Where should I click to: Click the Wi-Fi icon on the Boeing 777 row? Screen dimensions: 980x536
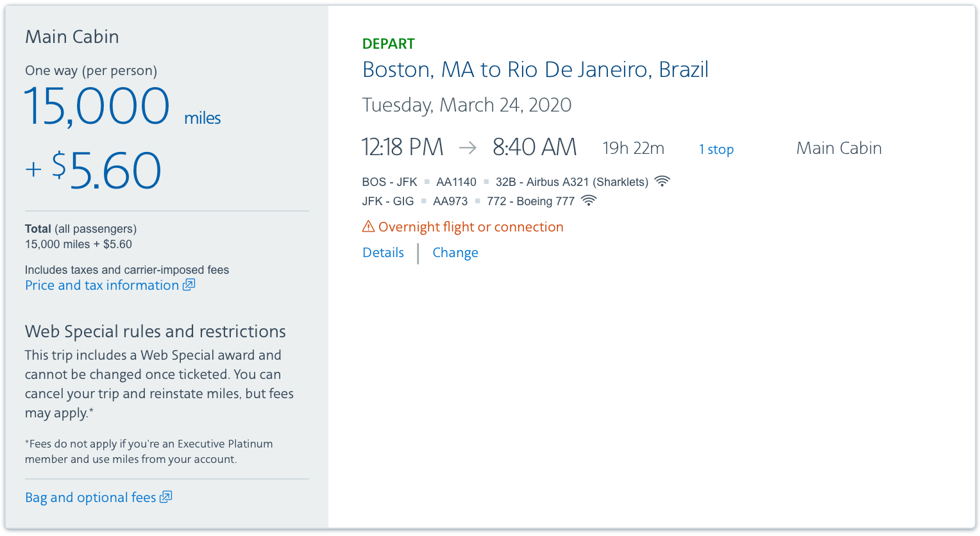[x=588, y=201]
